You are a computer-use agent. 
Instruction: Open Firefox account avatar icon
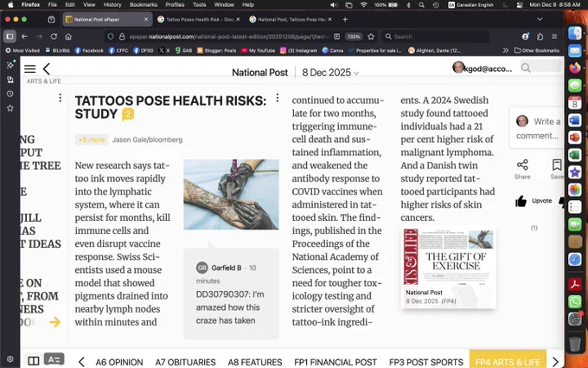point(526,36)
